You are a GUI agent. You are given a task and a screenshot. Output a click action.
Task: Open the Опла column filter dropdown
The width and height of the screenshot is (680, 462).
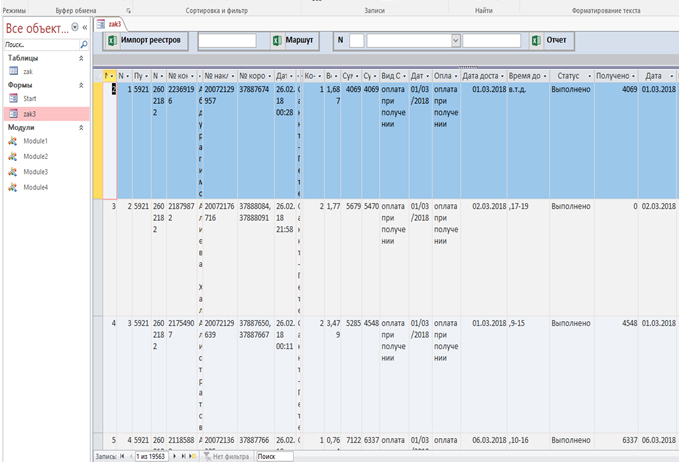456,76
